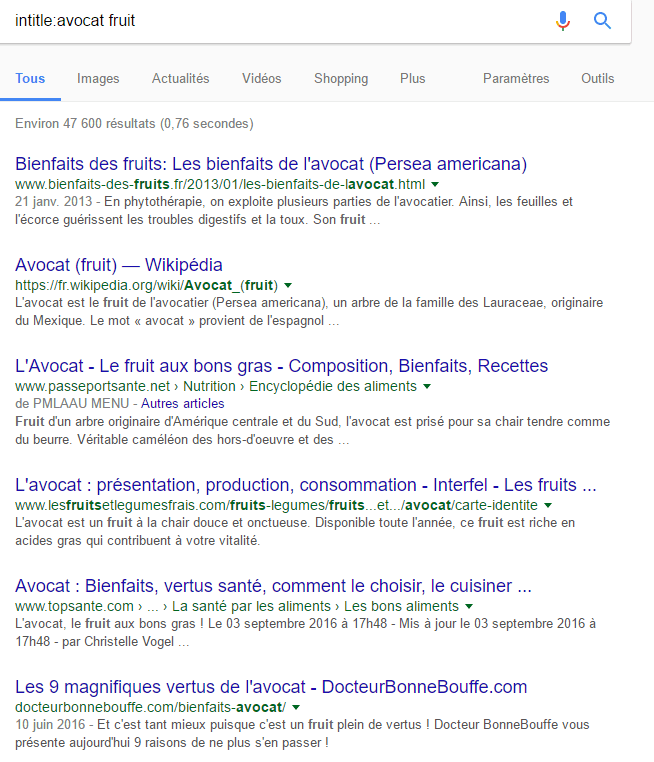Click snippet L'avocat est un fruit à la chair douce

295,532
